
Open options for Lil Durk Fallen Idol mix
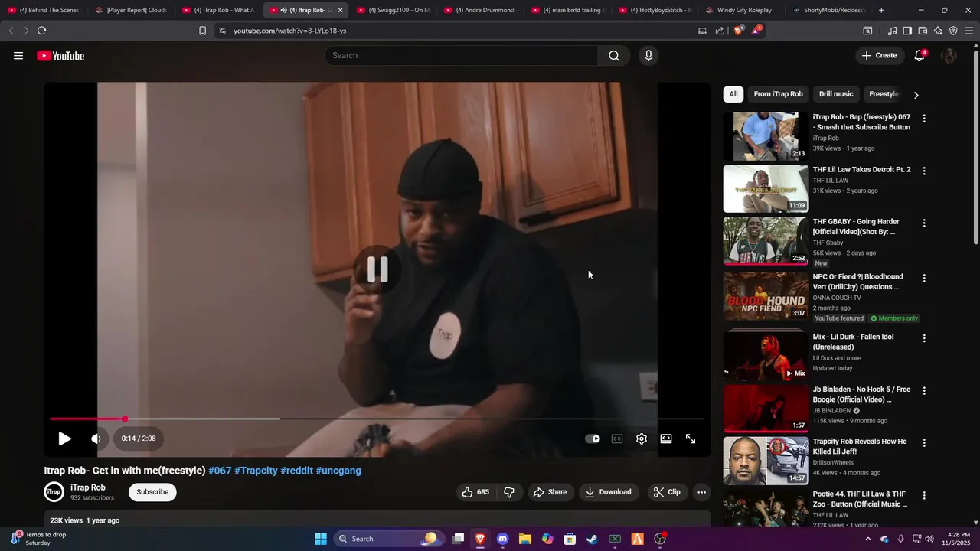point(924,338)
